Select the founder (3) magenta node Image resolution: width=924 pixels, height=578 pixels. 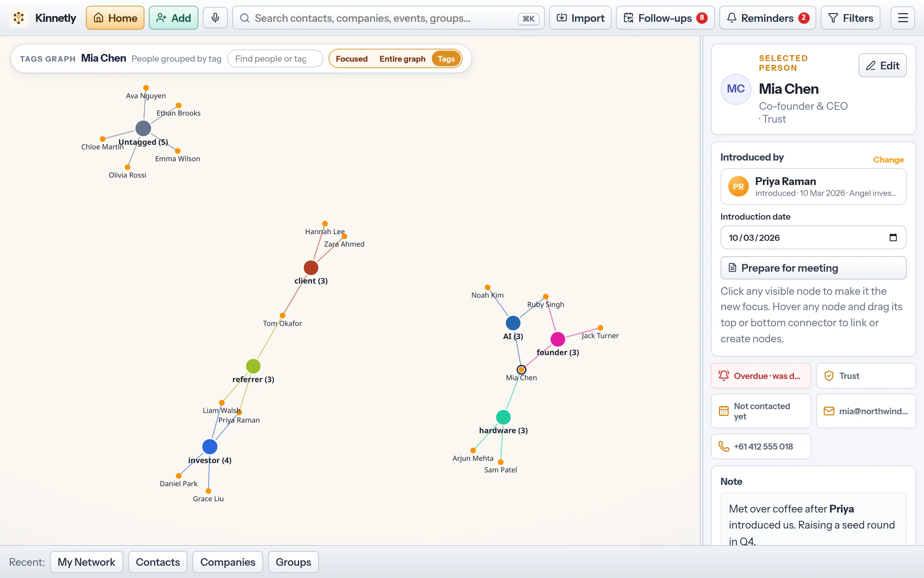tap(557, 339)
